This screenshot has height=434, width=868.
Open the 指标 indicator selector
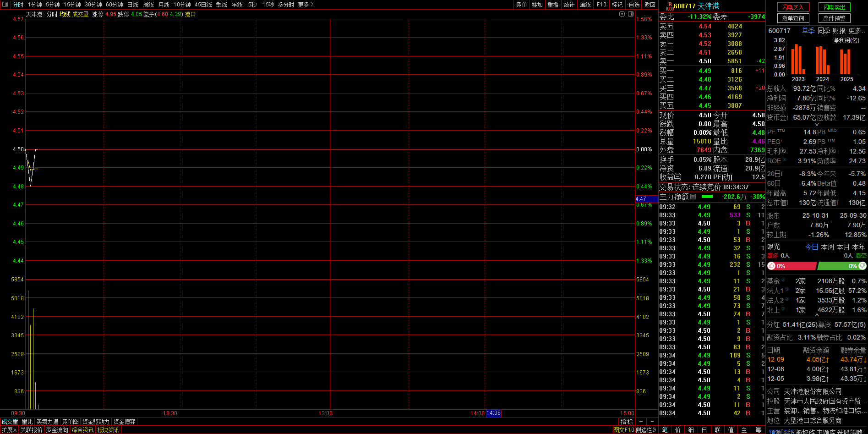click(627, 422)
